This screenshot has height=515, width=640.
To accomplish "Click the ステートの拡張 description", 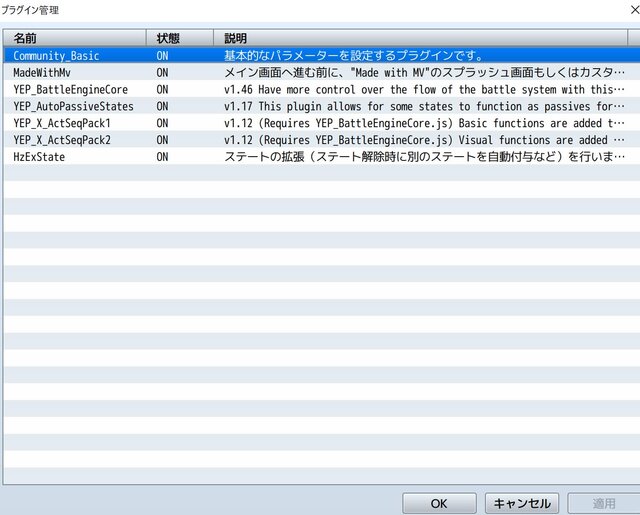I will (x=424, y=157).
